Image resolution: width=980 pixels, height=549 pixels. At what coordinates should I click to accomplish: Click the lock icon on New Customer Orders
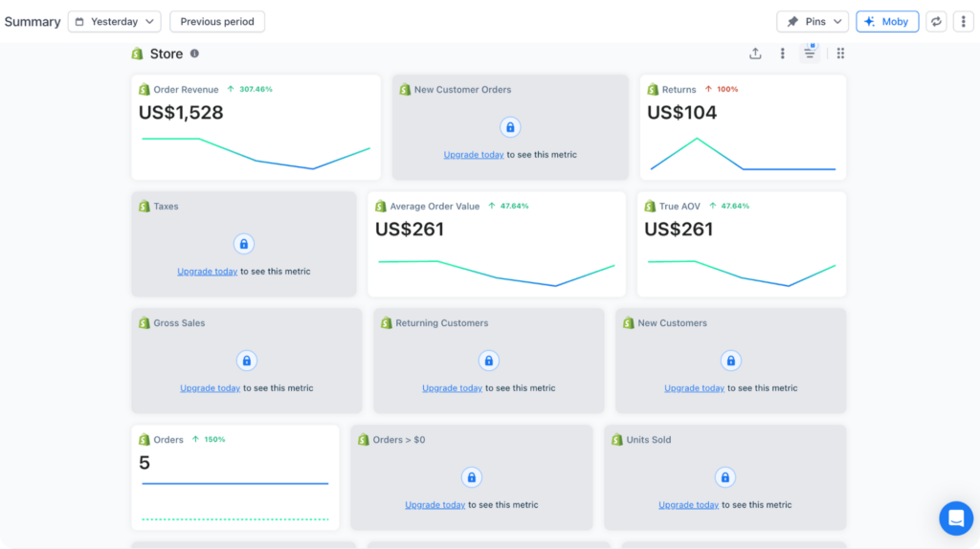coord(510,127)
